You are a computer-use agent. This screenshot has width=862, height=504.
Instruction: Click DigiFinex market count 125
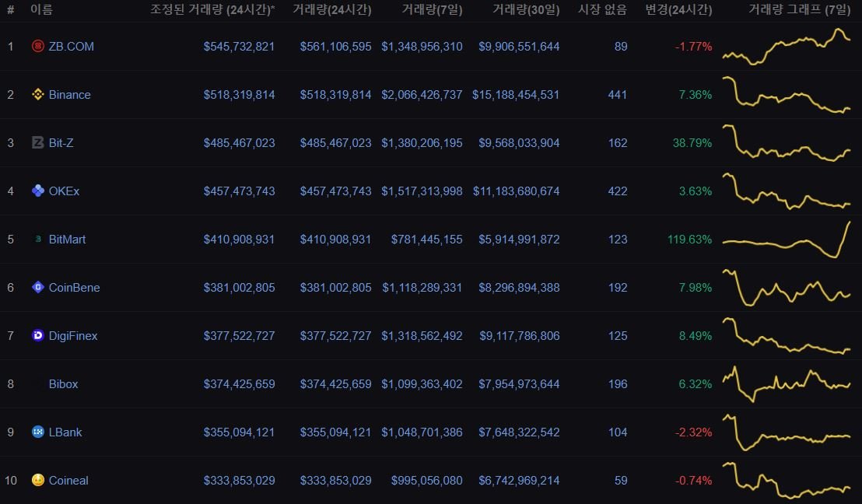(618, 336)
